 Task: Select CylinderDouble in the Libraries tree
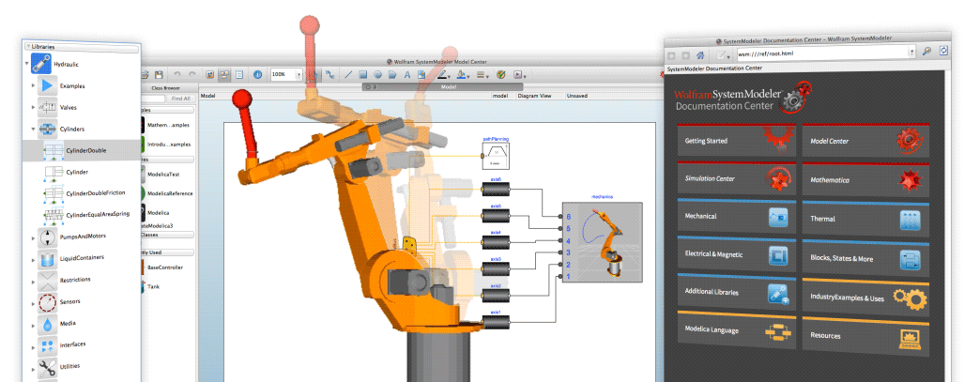click(82, 150)
